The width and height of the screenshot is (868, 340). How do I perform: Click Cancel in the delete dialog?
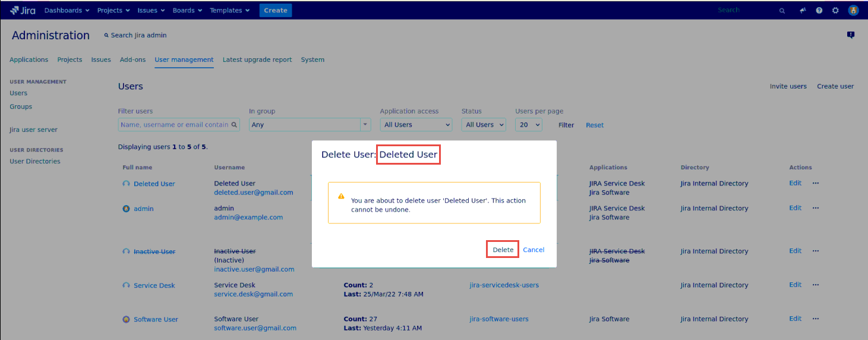[x=534, y=250]
